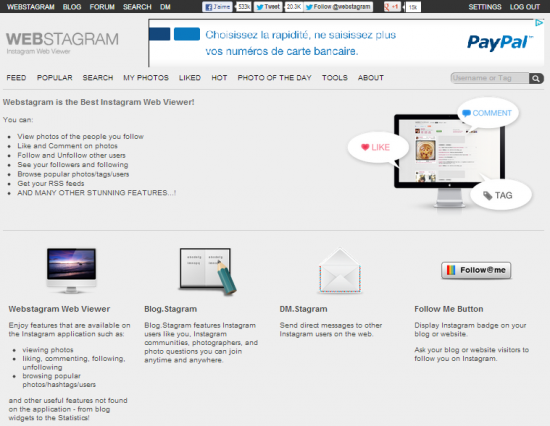Click 'See your followers and following' text
Viewport: 550px width, 426px height.
(x=73, y=165)
